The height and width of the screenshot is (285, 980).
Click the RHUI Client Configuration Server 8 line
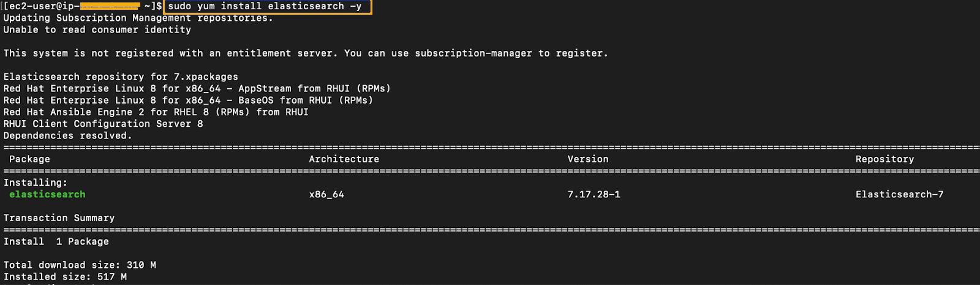click(103, 124)
